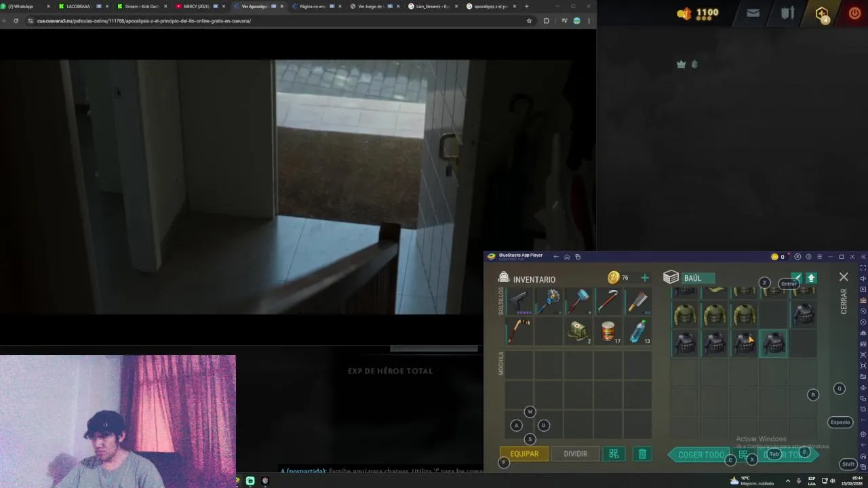The width and height of the screenshot is (868, 488).
Task: Select the first aid kit with count 2
Action: (x=578, y=331)
